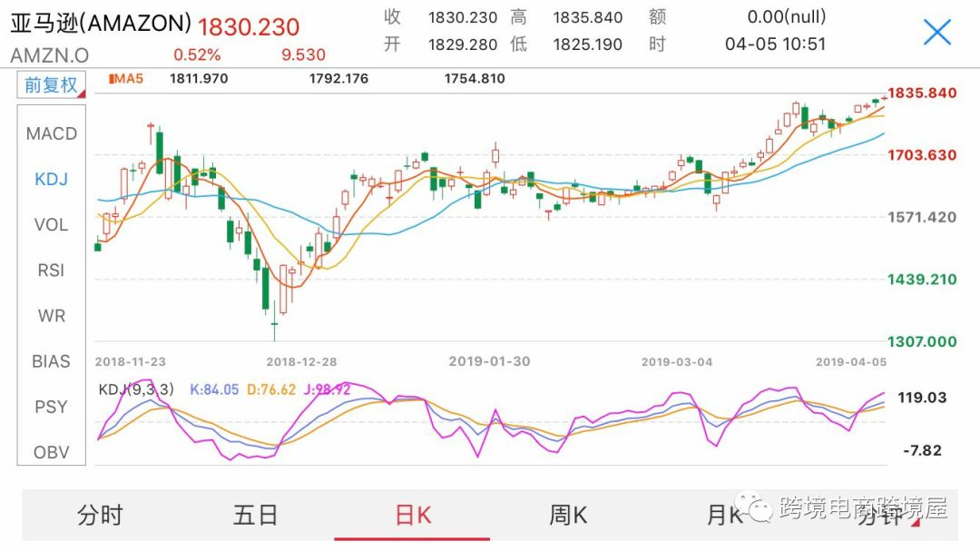Choose the PSY indicator
The height and width of the screenshot is (551, 980).
[52, 407]
